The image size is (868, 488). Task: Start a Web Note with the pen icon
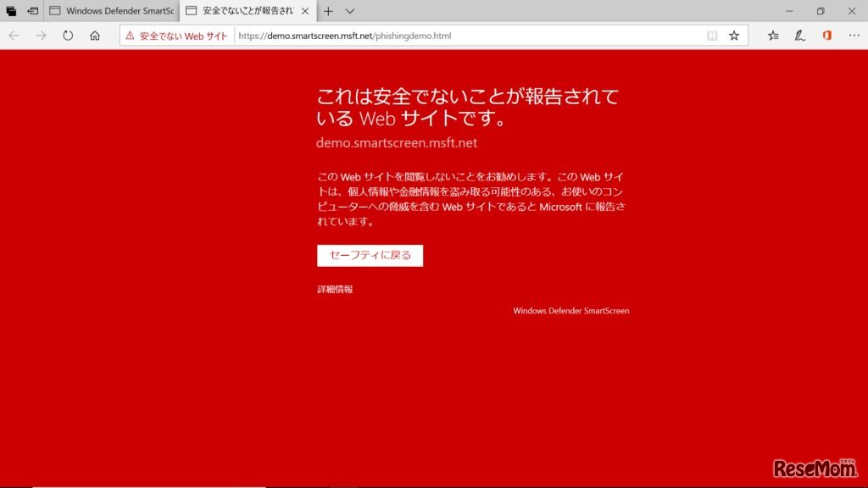click(799, 36)
